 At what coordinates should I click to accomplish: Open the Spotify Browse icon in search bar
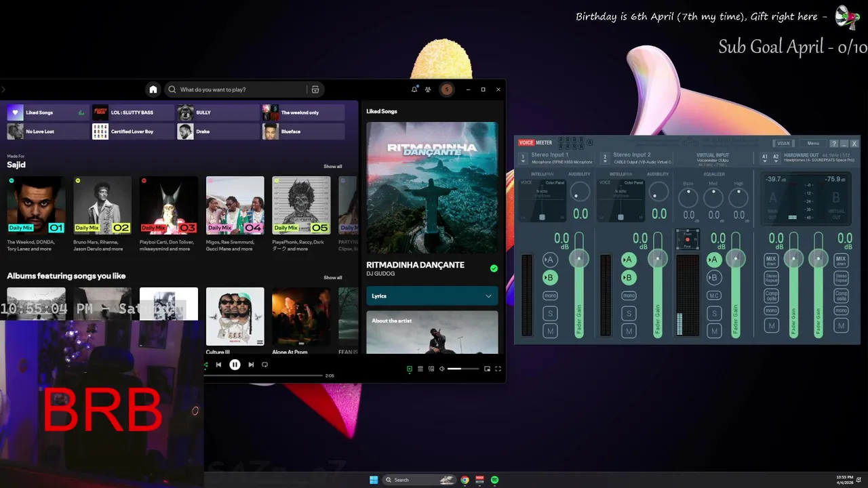(315, 89)
